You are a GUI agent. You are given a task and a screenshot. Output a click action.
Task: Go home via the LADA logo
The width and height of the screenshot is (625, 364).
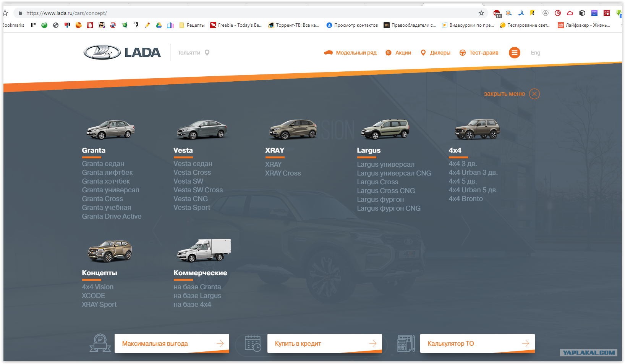[x=122, y=52]
